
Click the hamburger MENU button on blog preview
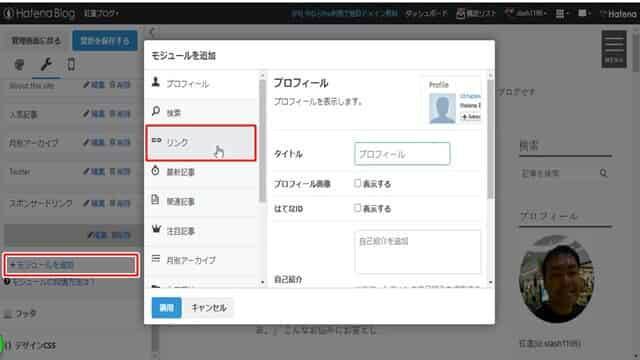[x=614, y=49]
